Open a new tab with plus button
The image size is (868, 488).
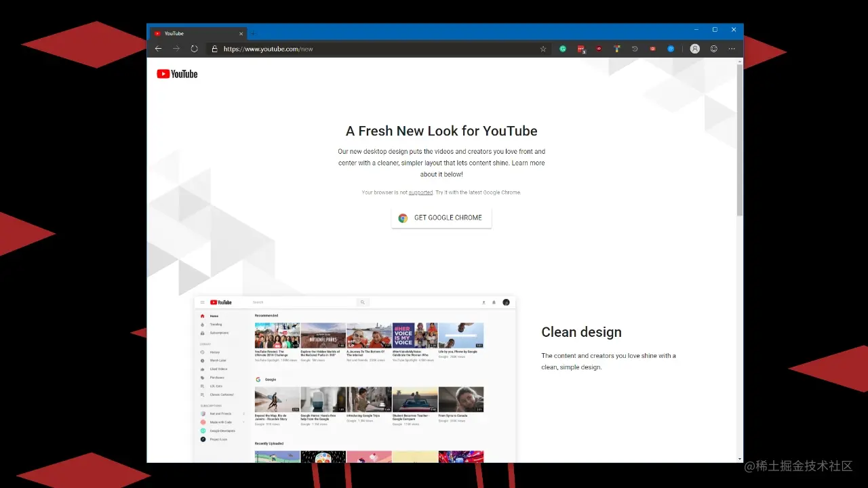pos(254,33)
